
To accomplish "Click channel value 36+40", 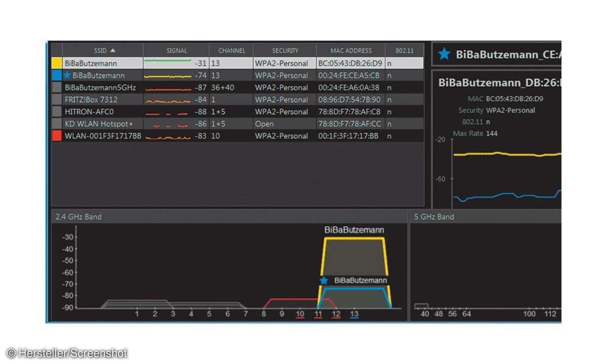I will click(x=223, y=87).
